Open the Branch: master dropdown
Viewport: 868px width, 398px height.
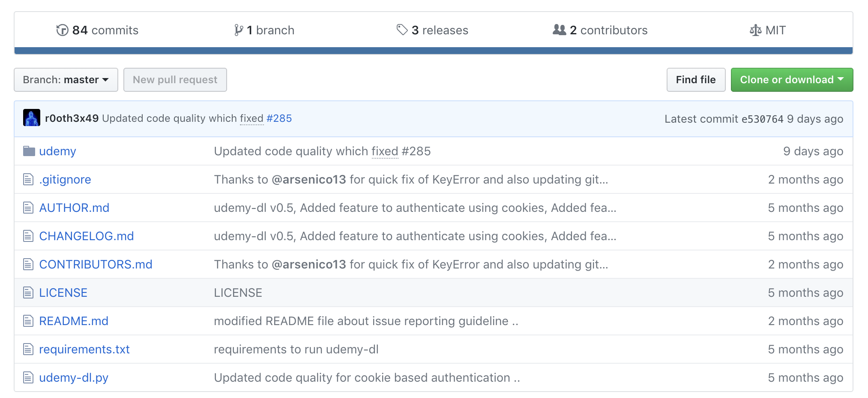66,79
